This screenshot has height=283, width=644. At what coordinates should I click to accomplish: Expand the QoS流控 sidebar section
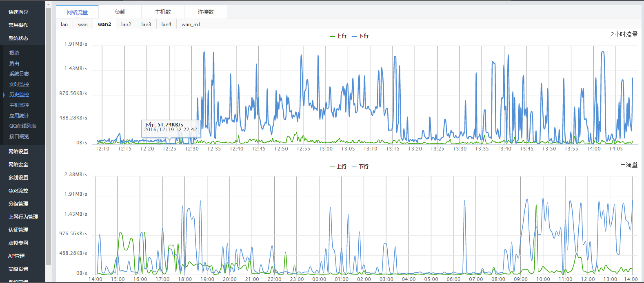click(x=18, y=191)
